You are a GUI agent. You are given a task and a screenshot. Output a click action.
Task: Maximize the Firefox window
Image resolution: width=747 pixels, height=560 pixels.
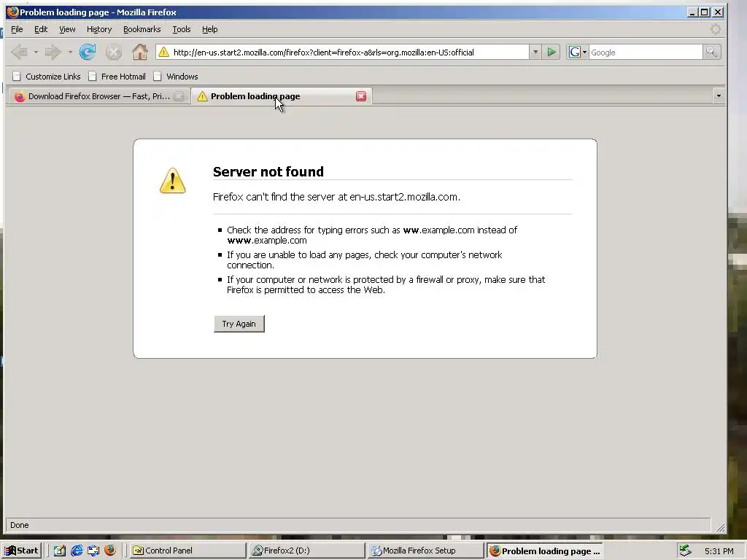click(705, 12)
